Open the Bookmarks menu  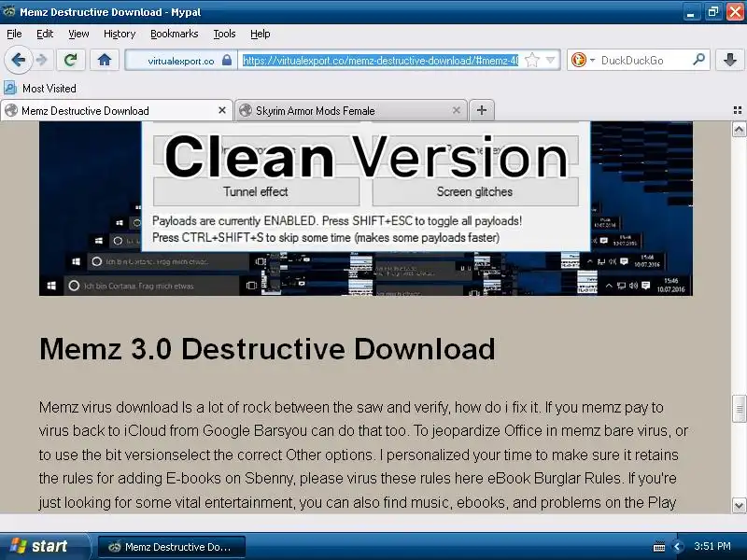(x=175, y=34)
